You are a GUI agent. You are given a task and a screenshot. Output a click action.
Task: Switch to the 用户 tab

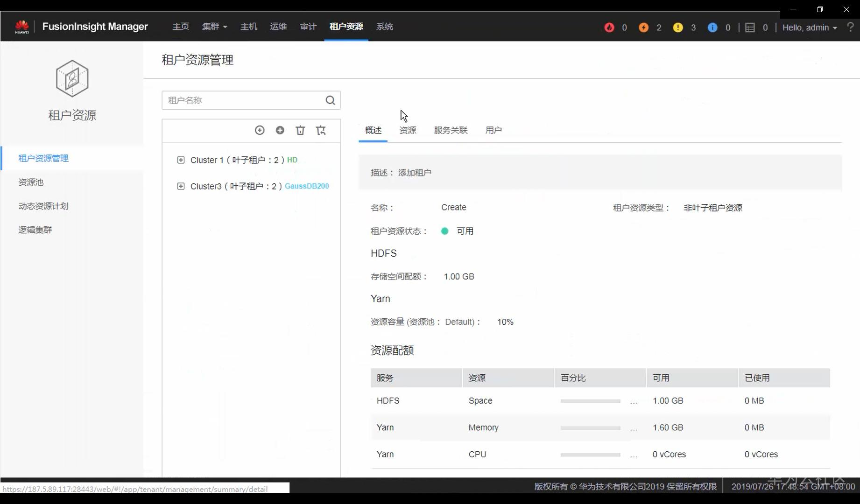point(493,130)
